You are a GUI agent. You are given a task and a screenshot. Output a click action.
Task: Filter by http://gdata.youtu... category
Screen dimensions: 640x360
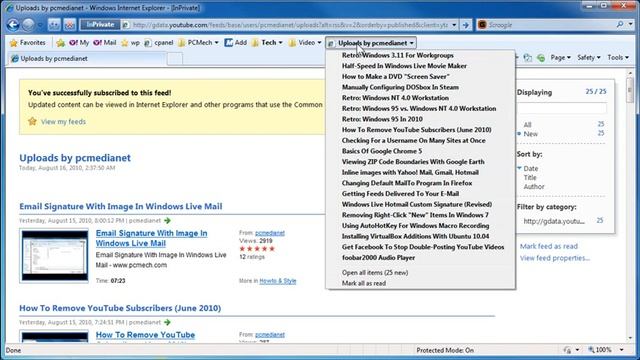tap(554, 221)
